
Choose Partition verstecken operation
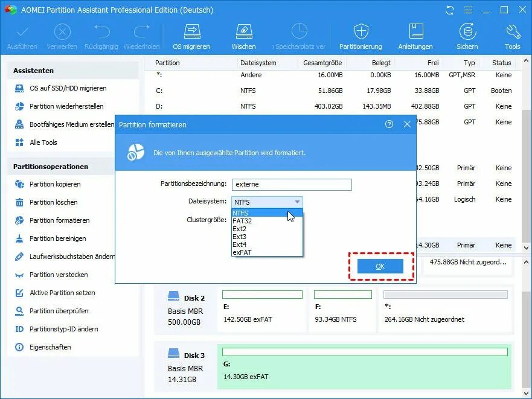(51, 275)
